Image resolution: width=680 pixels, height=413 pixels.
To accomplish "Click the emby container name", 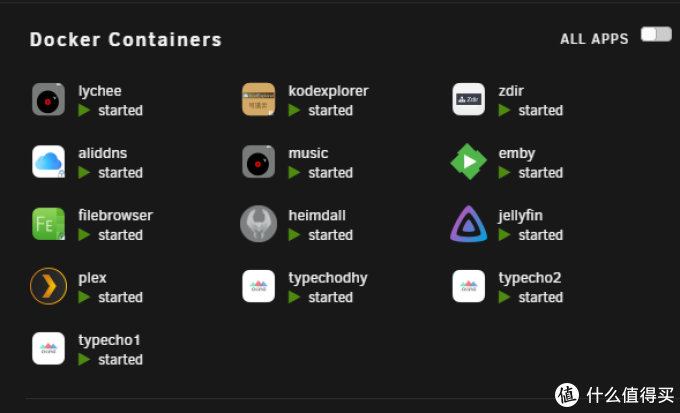I will tap(517, 154).
